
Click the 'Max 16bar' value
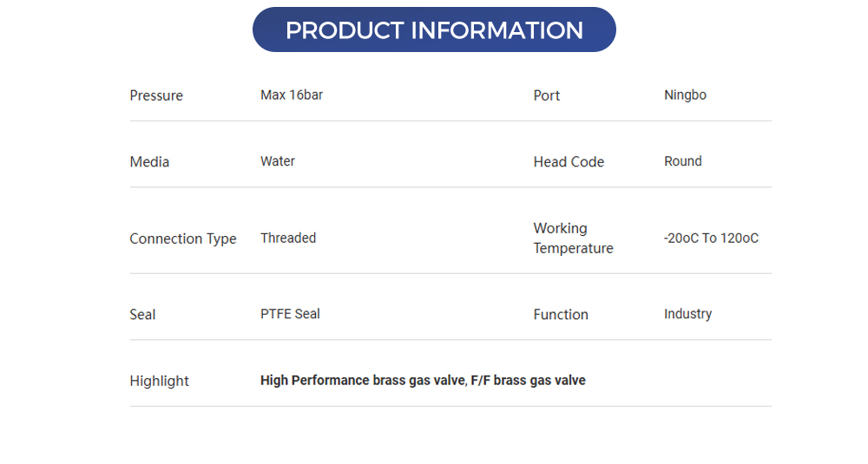pyautogui.click(x=292, y=95)
